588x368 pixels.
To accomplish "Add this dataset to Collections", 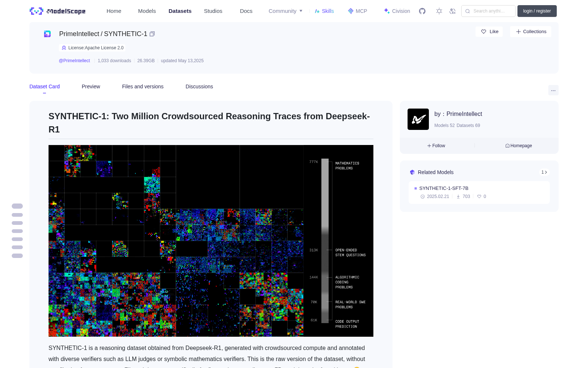I will (531, 32).
